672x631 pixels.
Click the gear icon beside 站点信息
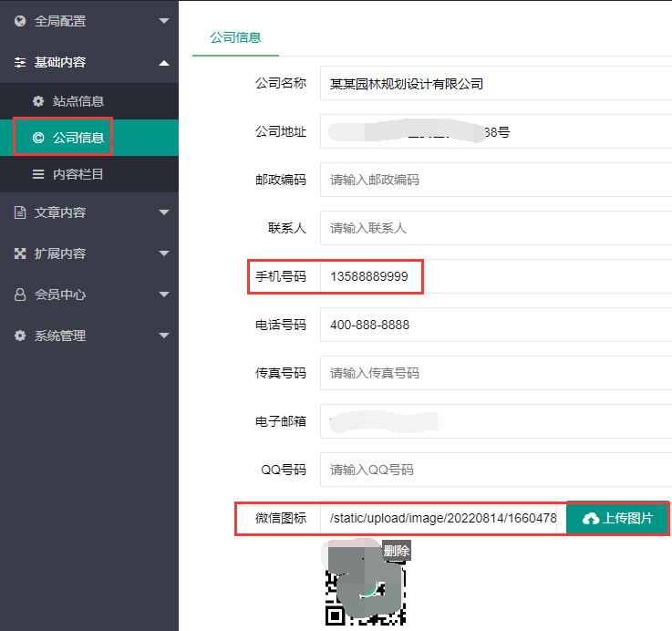(x=38, y=101)
